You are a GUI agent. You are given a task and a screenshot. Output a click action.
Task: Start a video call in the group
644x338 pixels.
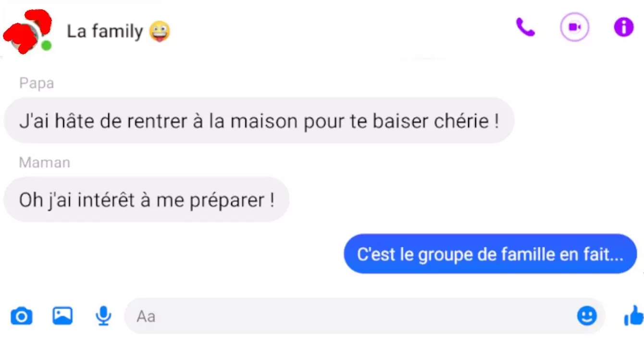click(574, 27)
